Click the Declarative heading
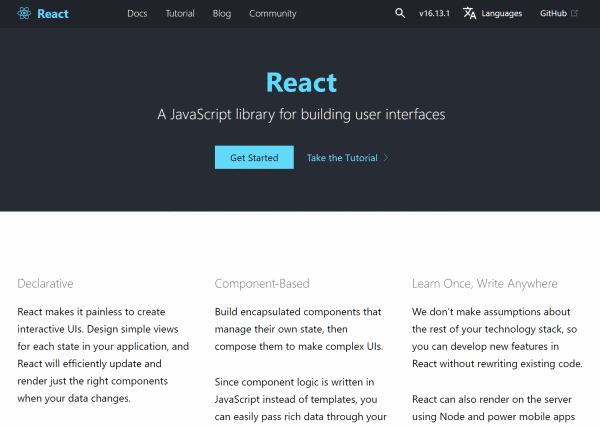The image size is (600, 426). pos(45,284)
